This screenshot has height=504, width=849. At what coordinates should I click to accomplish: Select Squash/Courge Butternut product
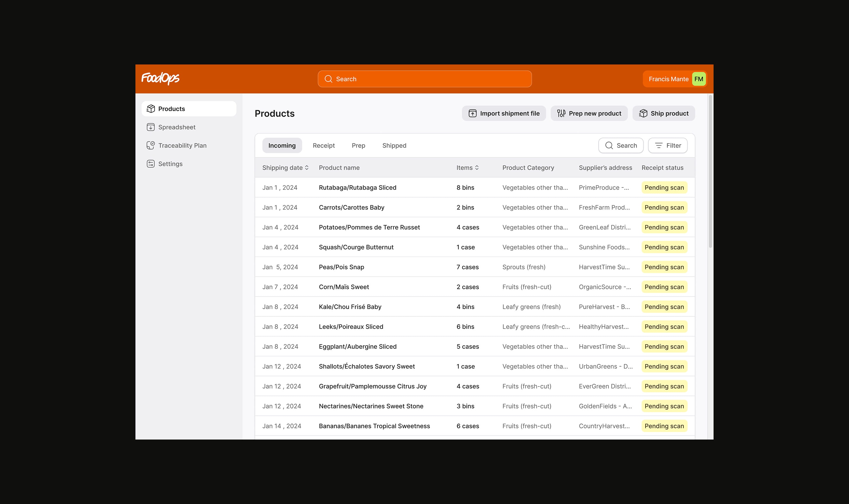pyautogui.click(x=356, y=247)
